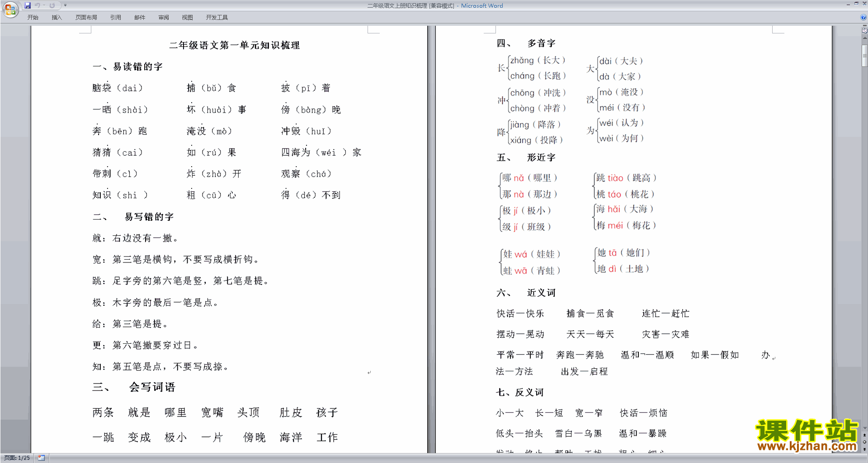Viewport: 868px width, 463px height.
Task: Click the Previous Page double-arrow button
Action: tap(864, 435)
